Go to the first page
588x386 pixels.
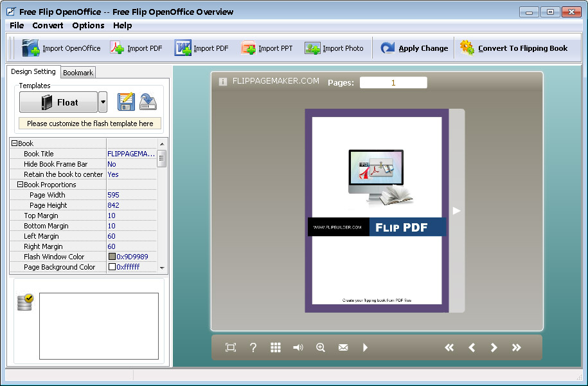pos(449,347)
